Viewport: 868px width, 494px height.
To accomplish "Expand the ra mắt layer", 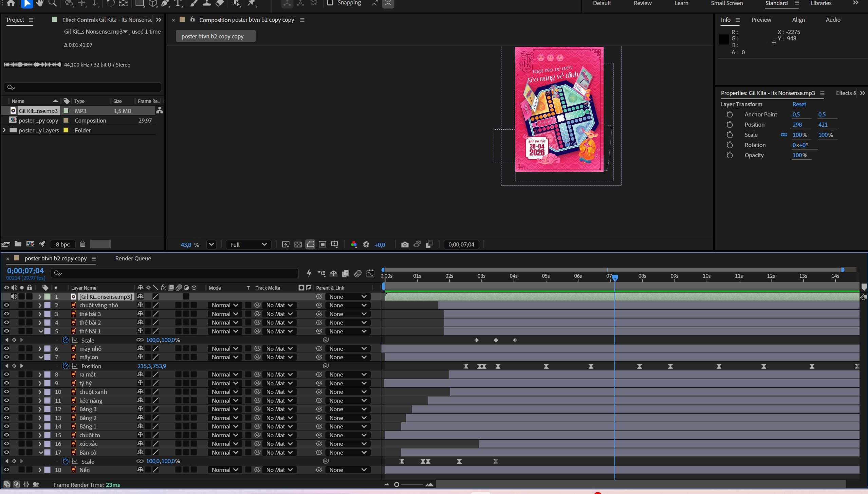I will [40, 374].
